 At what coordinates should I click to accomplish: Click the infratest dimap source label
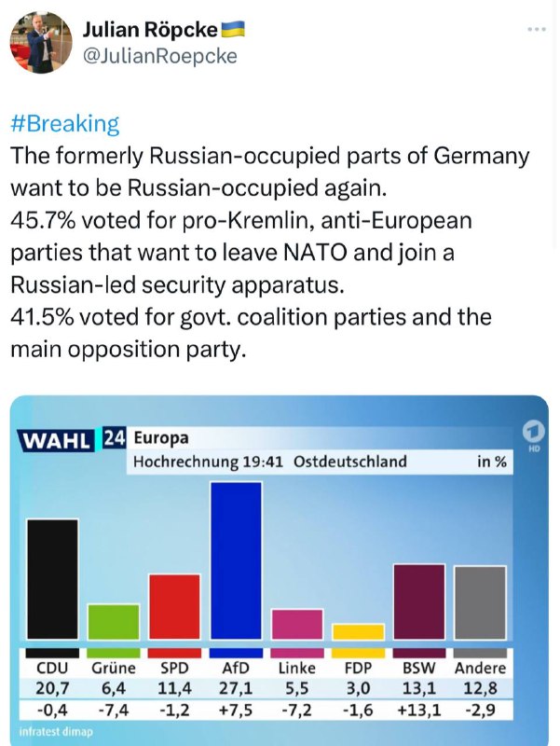click(x=56, y=731)
